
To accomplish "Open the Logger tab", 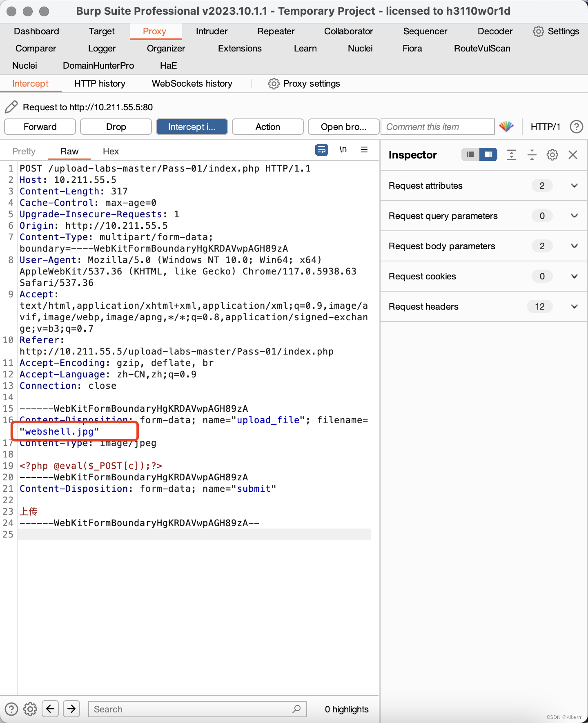I will (102, 49).
